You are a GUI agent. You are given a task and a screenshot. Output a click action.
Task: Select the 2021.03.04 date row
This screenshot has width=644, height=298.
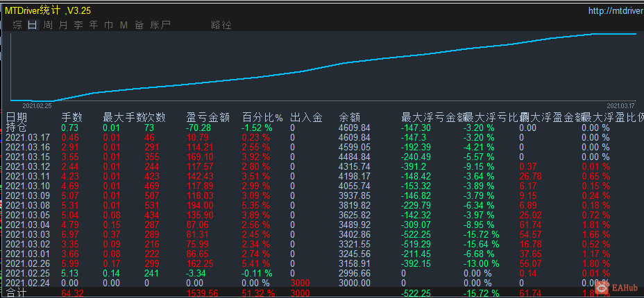28,225
